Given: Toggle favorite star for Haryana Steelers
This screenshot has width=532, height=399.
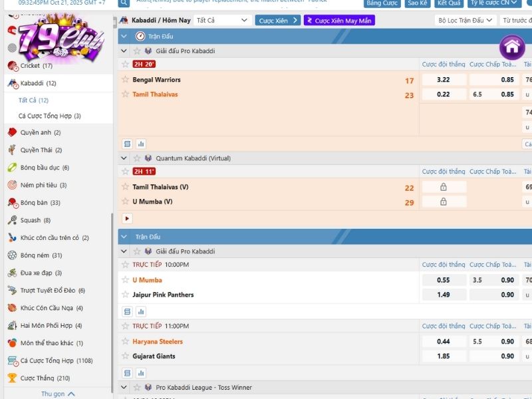Looking at the screenshot, I should (125, 341).
